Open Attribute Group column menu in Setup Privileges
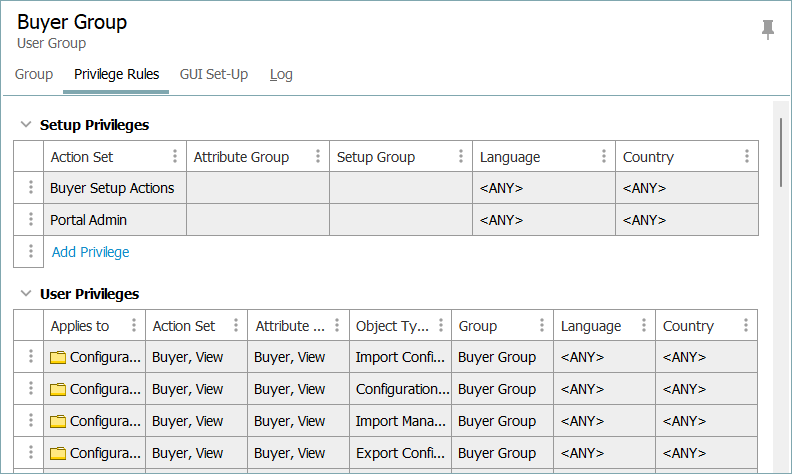This screenshot has width=792, height=474. tap(318, 156)
